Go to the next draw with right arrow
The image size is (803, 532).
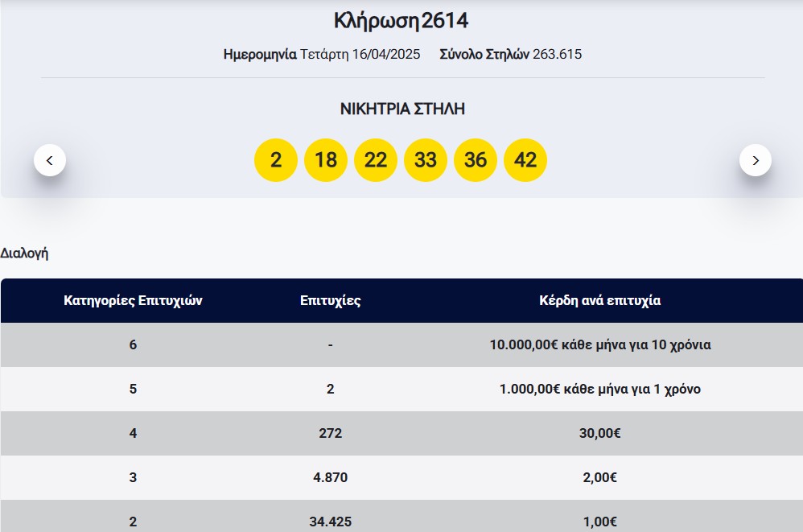tap(755, 160)
